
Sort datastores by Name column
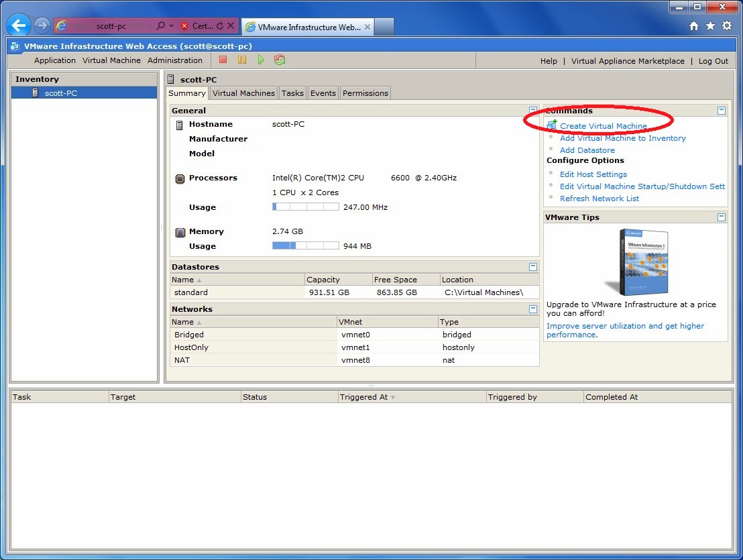237,280
